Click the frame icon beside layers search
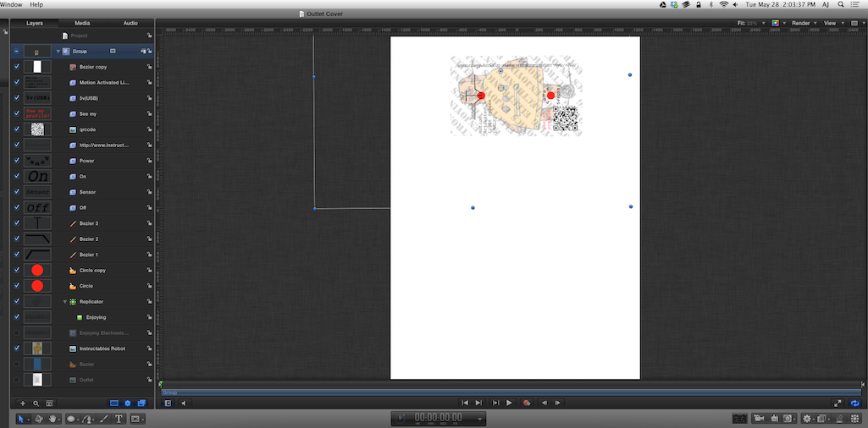The image size is (868, 428). pyautogui.click(x=49, y=403)
